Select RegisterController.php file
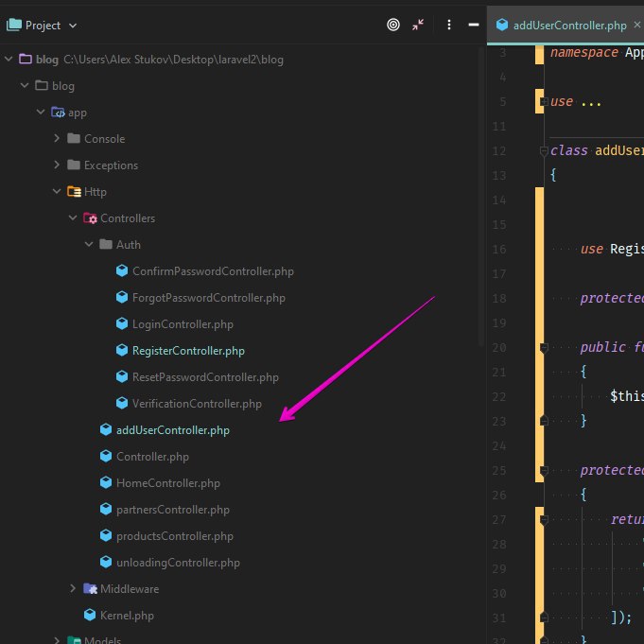Viewport: 644px width, 644px height. pyautogui.click(x=188, y=350)
